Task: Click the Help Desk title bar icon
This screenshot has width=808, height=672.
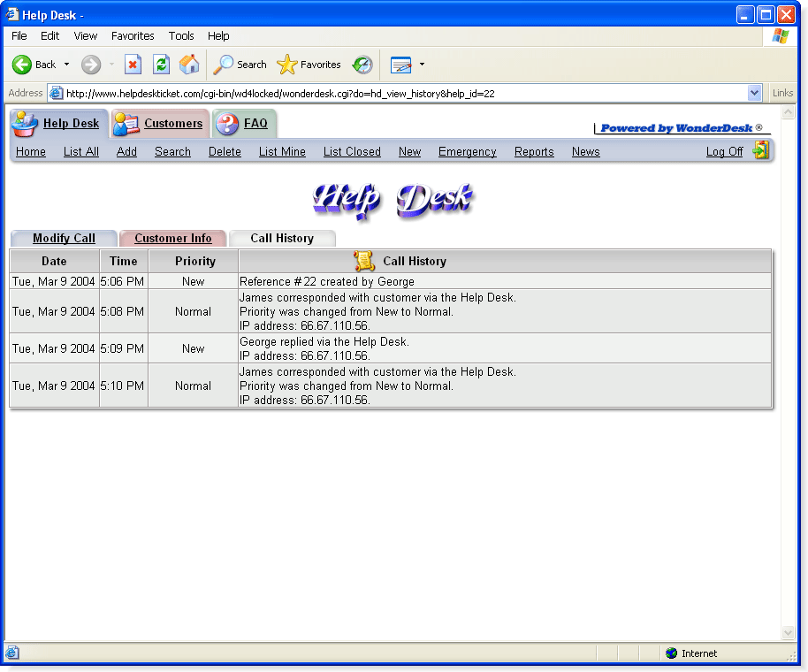Action: [x=12, y=14]
